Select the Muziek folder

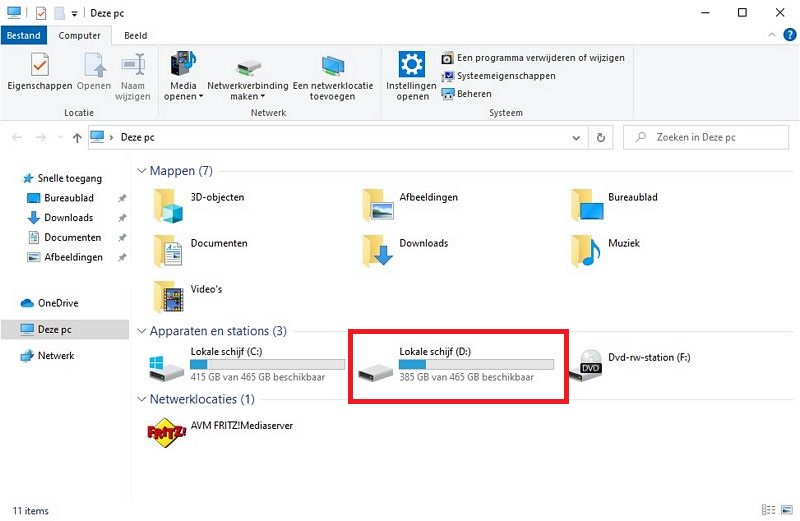coord(605,251)
